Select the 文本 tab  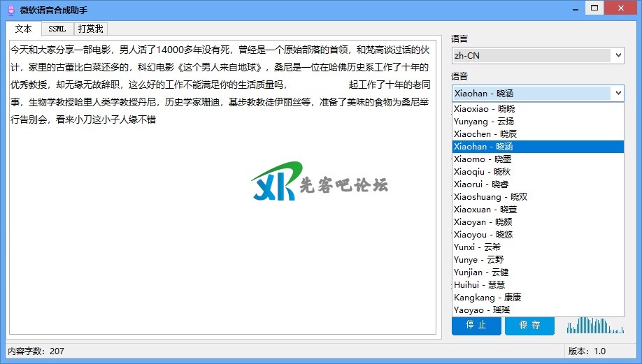[24, 29]
